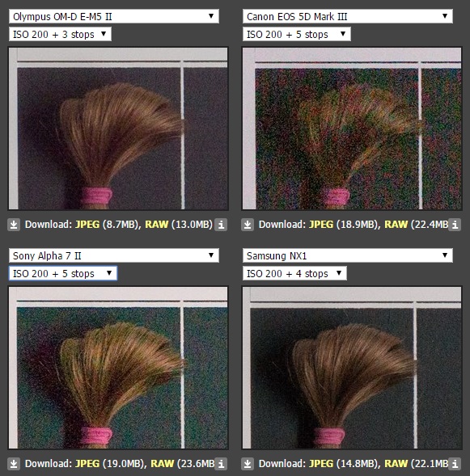Image resolution: width=470 pixels, height=476 pixels.
Task: Change the Canon ISO 200 + 5 stops setting
Action: [297, 34]
